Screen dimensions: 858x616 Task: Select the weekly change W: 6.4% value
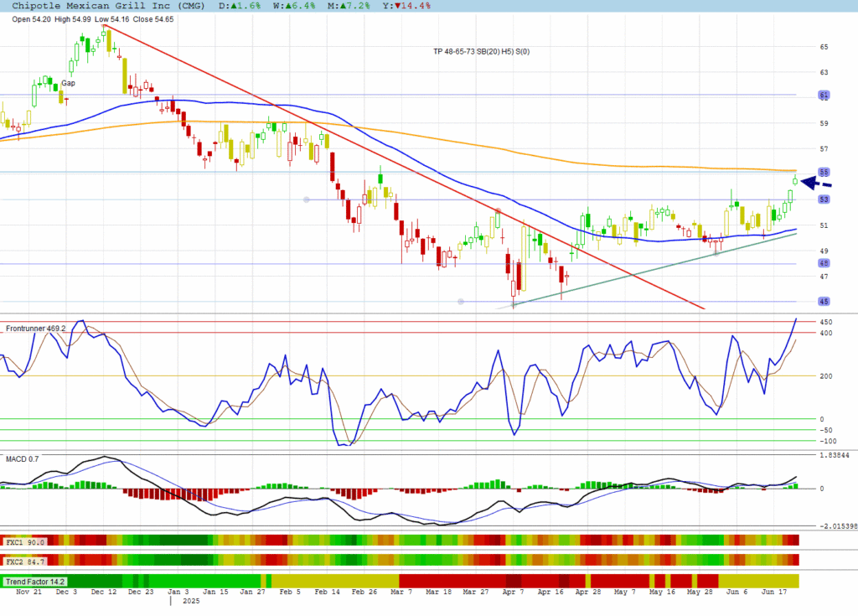click(294, 6)
